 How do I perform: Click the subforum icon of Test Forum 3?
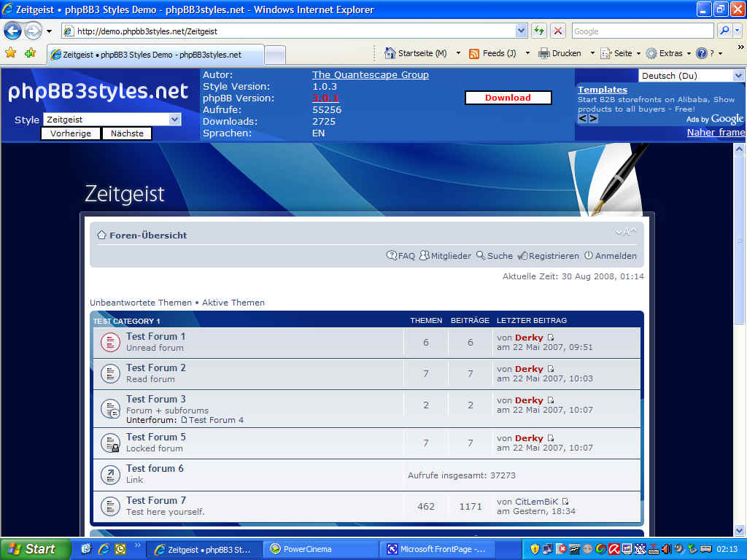110,408
